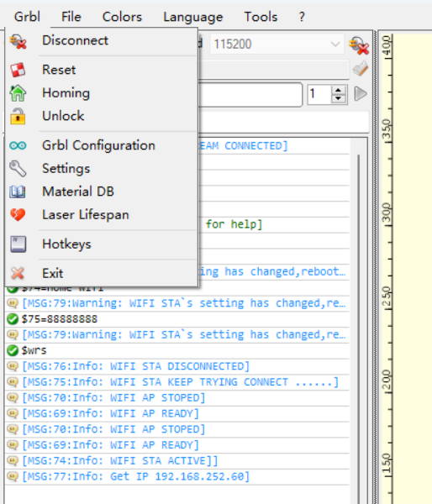Click the run program play arrow
Screen dimensions: 432x504
361,94
